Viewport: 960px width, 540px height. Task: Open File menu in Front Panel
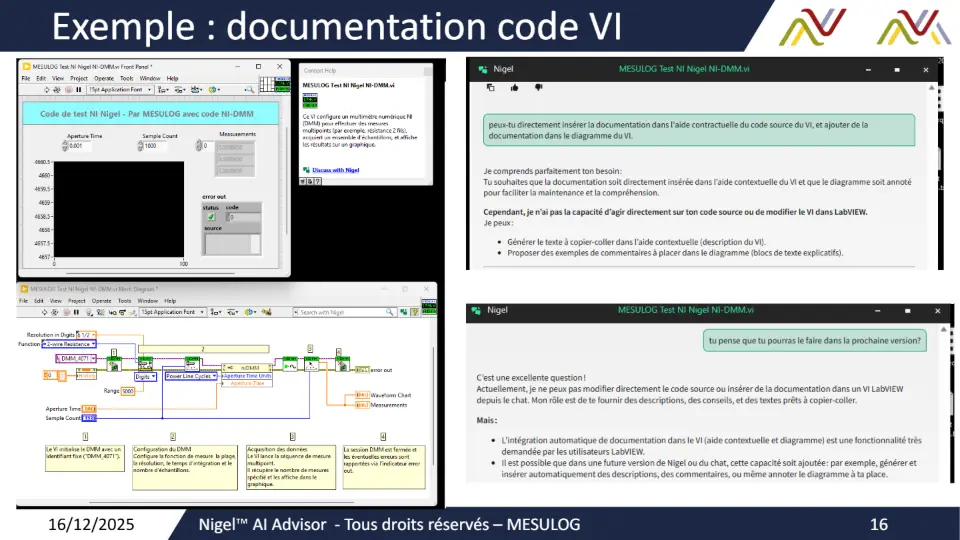26,78
